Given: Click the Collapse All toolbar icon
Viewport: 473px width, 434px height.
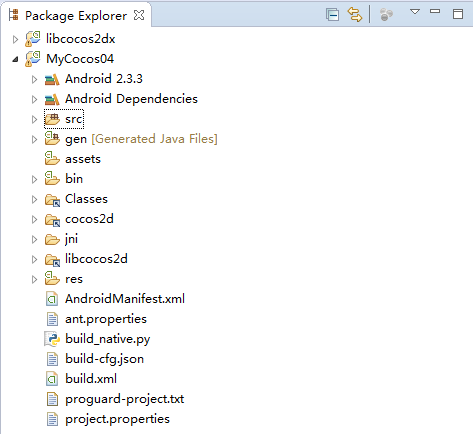Looking at the screenshot, I should [x=332, y=15].
